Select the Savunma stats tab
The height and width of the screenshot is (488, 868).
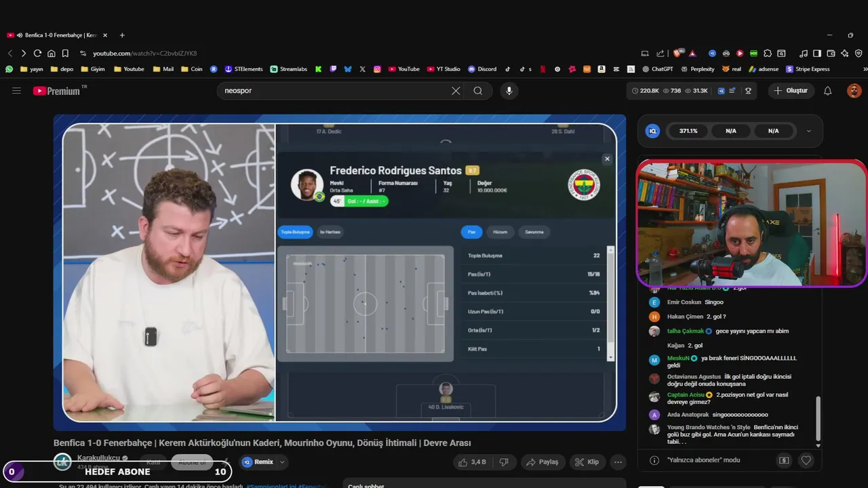[x=534, y=232]
